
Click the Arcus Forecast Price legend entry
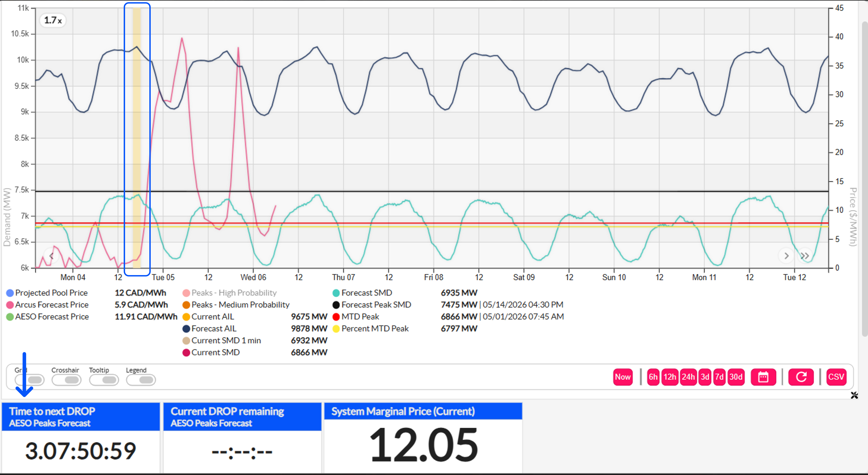(51, 305)
